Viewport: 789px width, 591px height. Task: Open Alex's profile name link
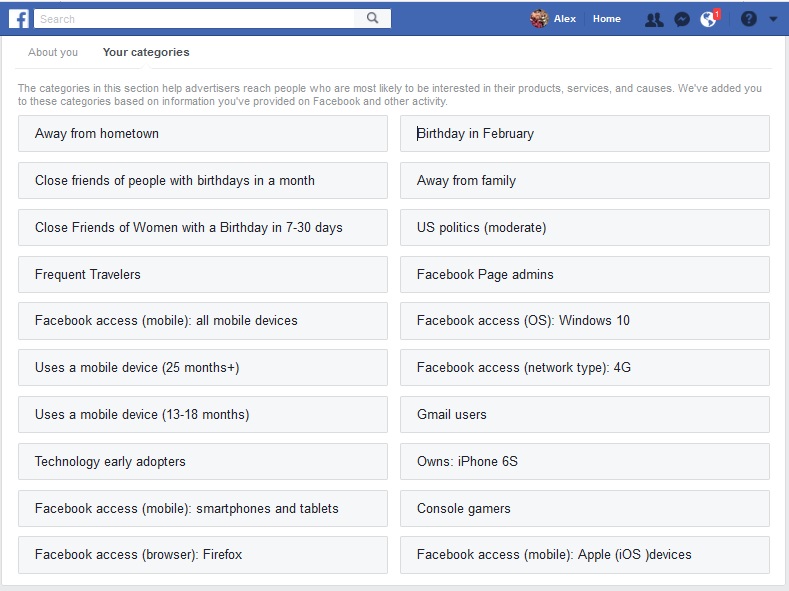[565, 19]
